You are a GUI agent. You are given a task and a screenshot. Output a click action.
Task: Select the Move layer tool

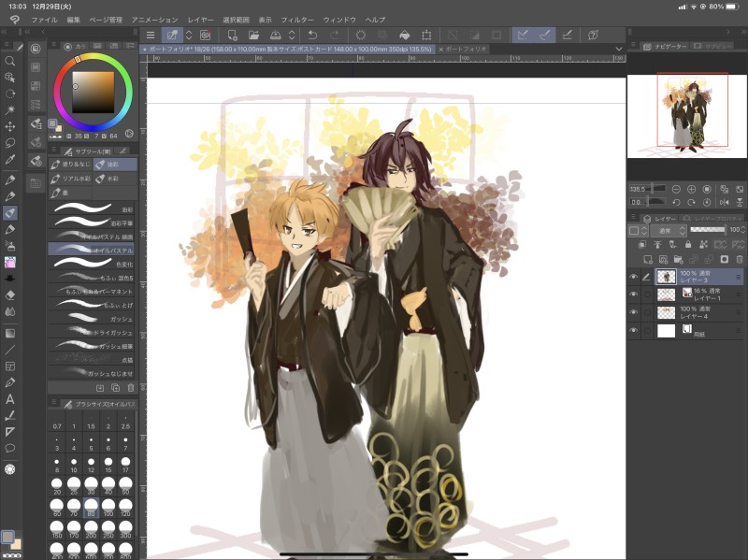click(x=9, y=126)
